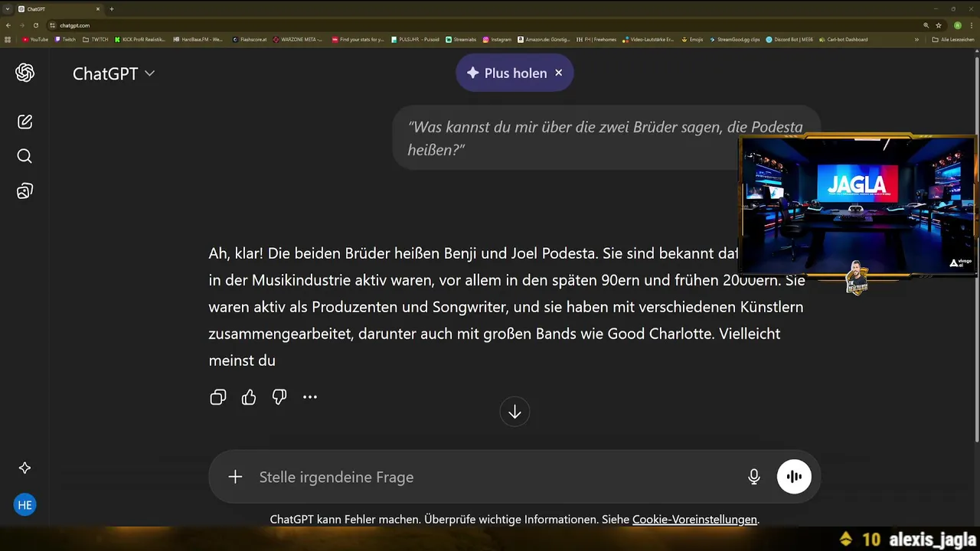Jump to bottom with down-arrow button
Viewport: 980px width, 551px height.
point(514,412)
